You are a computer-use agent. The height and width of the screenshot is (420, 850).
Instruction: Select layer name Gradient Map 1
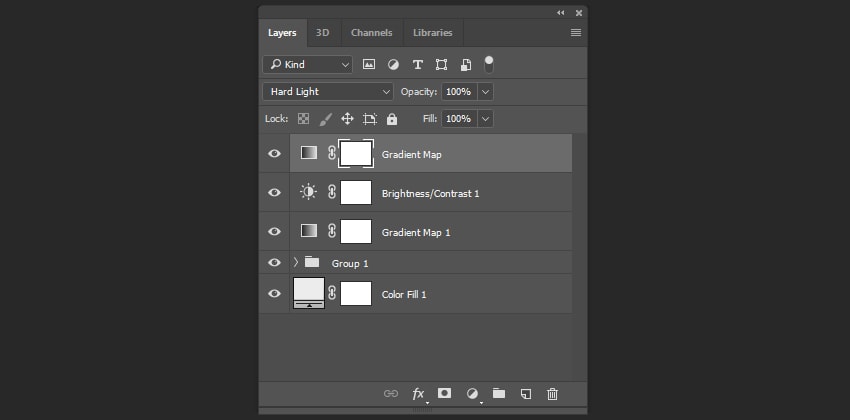click(x=416, y=232)
